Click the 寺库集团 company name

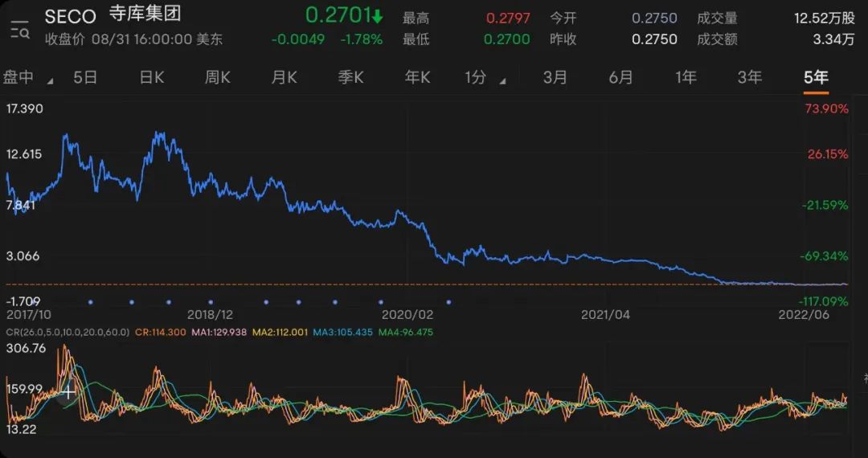click(145, 14)
